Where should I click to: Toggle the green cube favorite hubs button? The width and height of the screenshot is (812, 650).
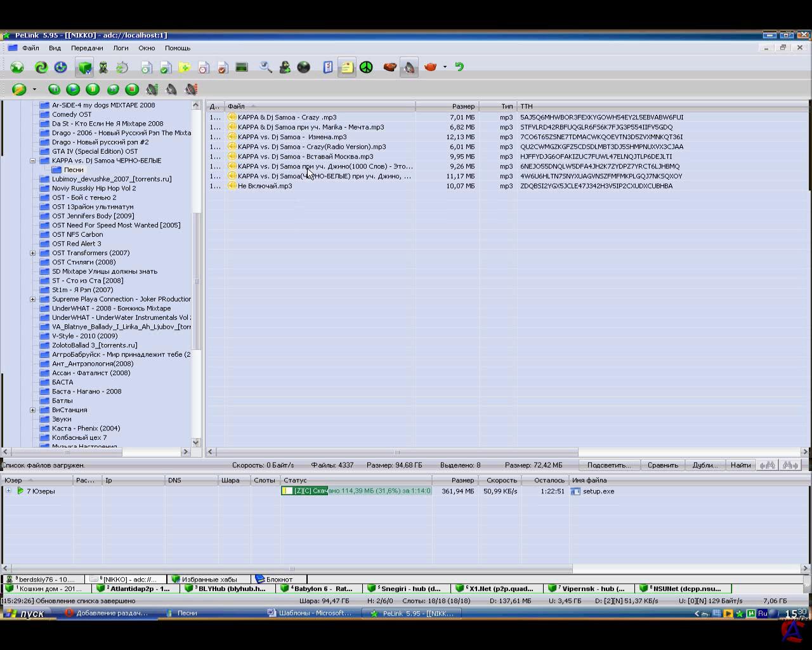(84, 67)
